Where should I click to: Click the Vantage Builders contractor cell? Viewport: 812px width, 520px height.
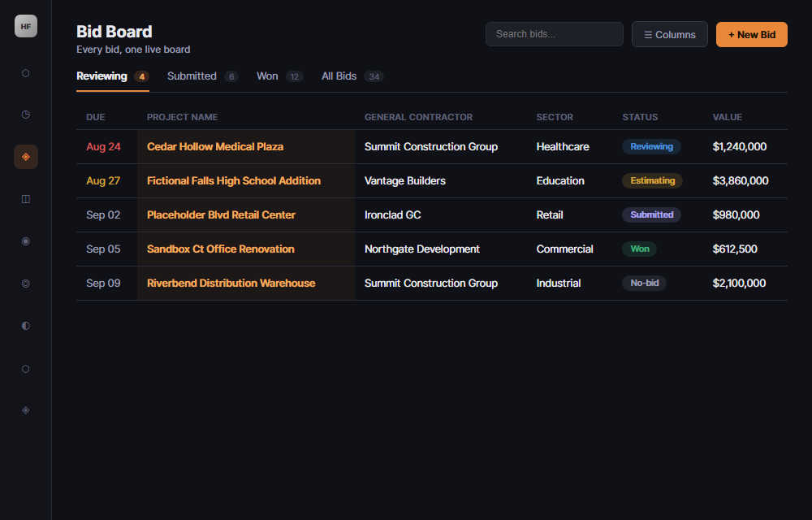pyautogui.click(x=405, y=180)
